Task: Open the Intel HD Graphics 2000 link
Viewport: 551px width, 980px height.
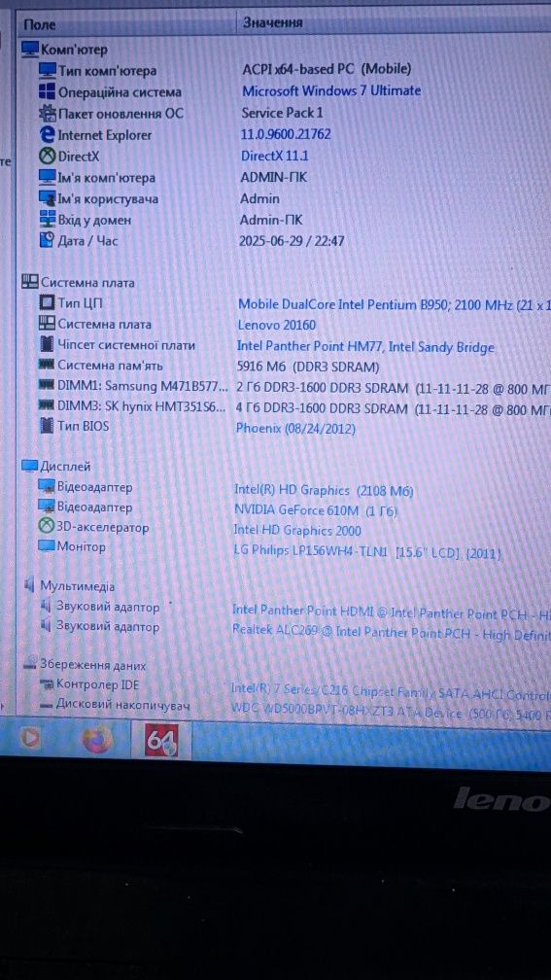Action: tap(297, 531)
